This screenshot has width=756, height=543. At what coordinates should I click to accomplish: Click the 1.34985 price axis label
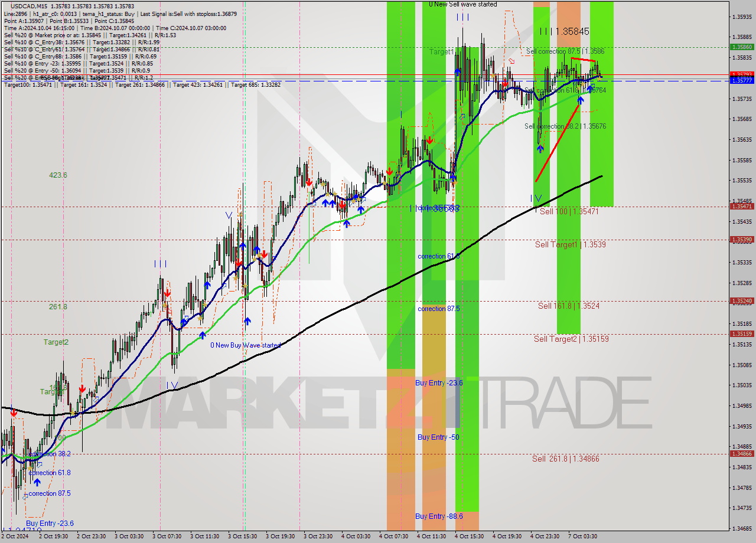tap(742, 405)
